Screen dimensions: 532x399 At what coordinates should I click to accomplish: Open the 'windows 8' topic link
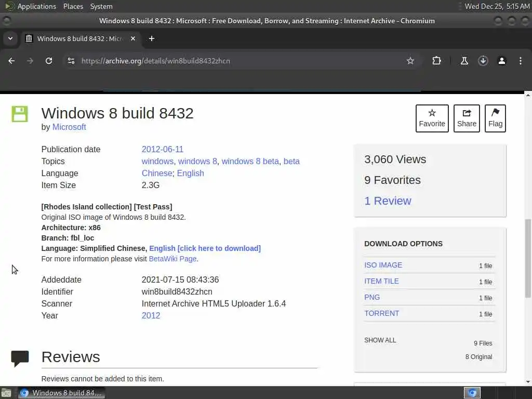[x=197, y=161]
